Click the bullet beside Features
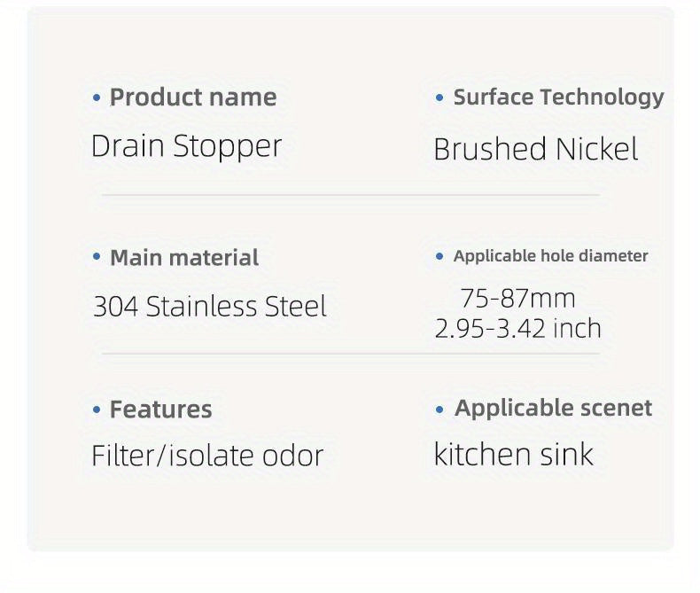This screenshot has width=700, height=593. 97,410
